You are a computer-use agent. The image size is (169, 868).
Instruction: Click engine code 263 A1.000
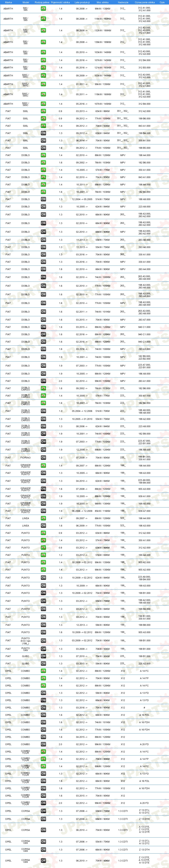144,381
